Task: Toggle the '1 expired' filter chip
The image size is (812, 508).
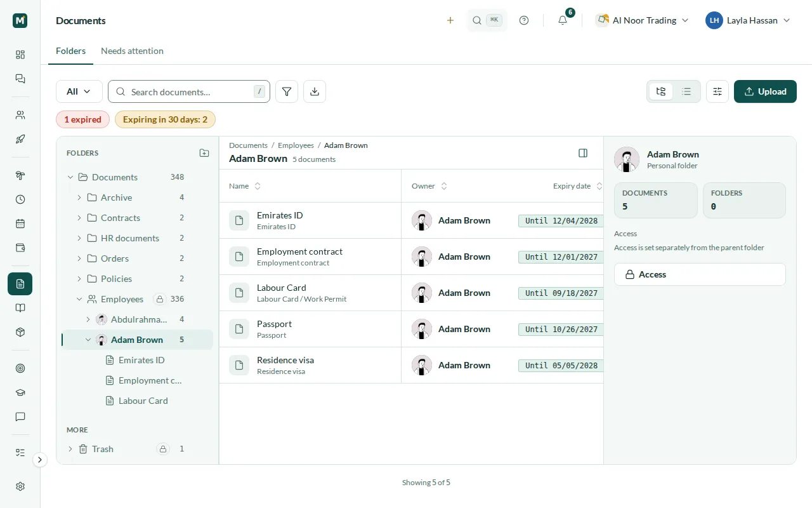Action: tap(82, 119)
